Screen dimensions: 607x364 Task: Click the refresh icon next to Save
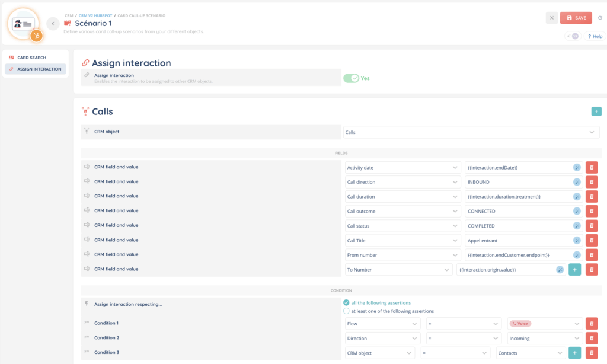pyautogui.click(x=600, y=18)
